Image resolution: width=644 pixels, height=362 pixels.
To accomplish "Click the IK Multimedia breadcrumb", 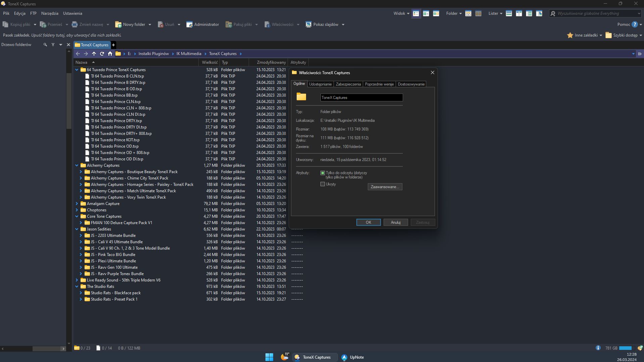I will point(189,54).
